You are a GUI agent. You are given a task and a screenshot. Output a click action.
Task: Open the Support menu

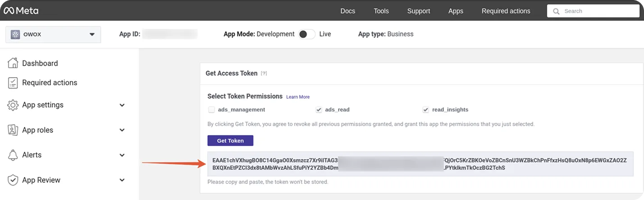point(419,11)
